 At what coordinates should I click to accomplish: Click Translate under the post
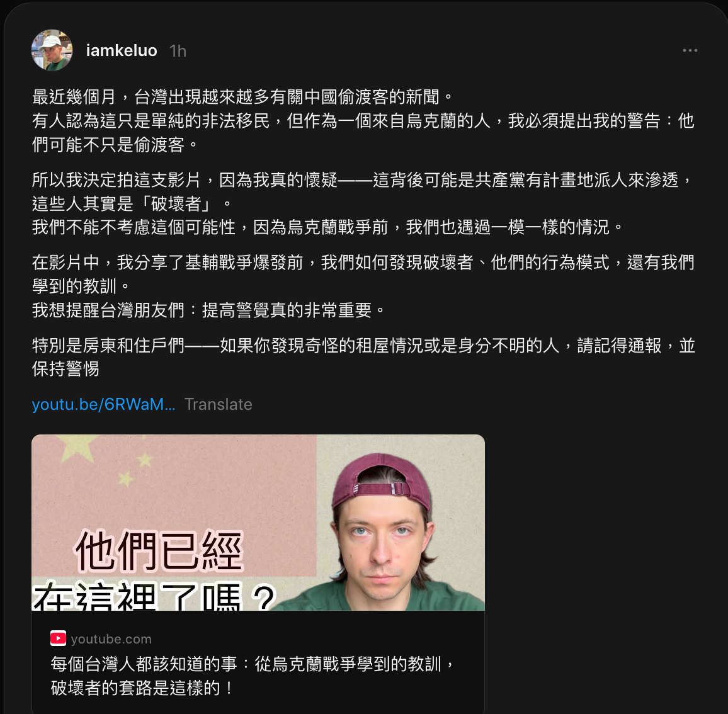coord(219,404)
